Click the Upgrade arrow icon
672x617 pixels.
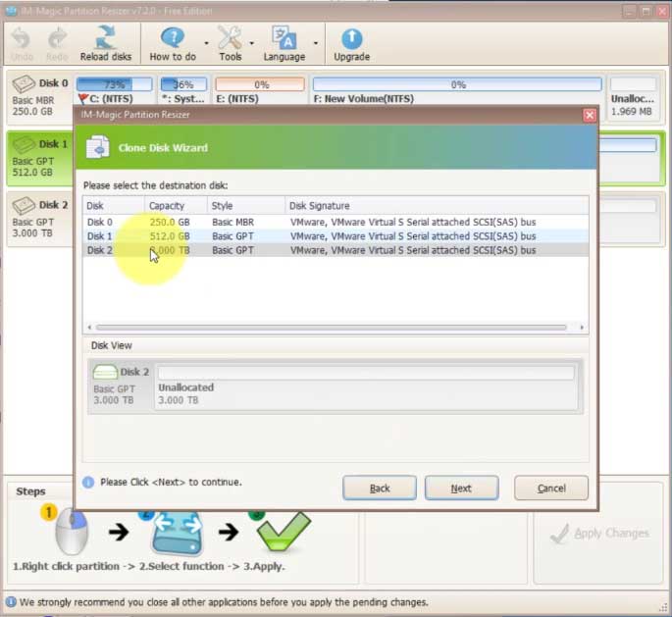coord(351,38)
